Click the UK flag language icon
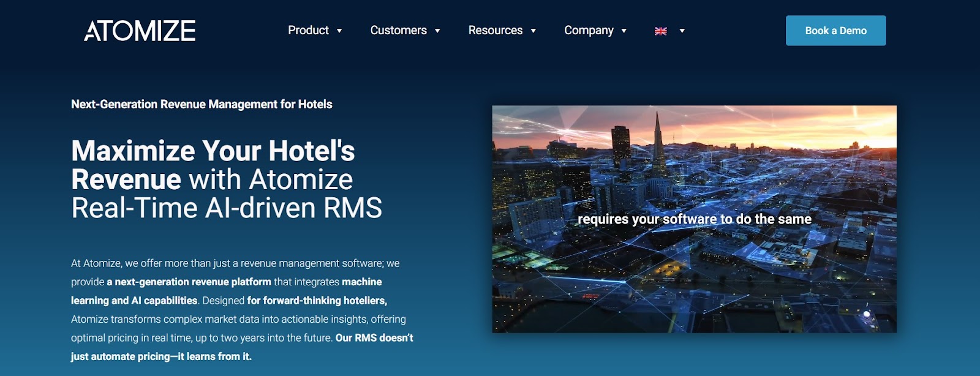This screenshot has height=376, width=980. [661, 31]
